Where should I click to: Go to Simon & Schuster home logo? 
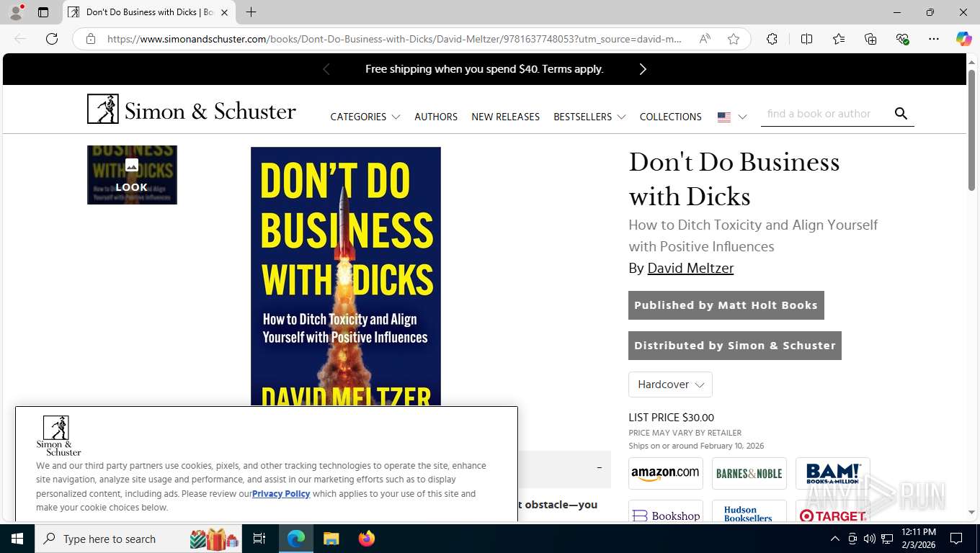click(192, 109)
